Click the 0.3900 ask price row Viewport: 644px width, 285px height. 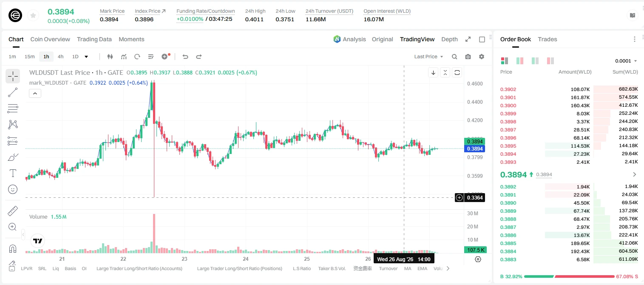[x=569, y=105]
